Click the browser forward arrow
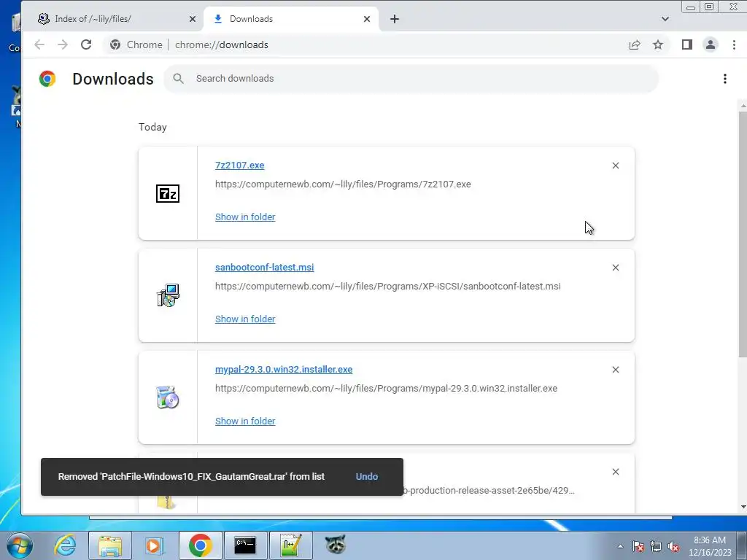This screenshot has height=560, width=747. [63, 44]
